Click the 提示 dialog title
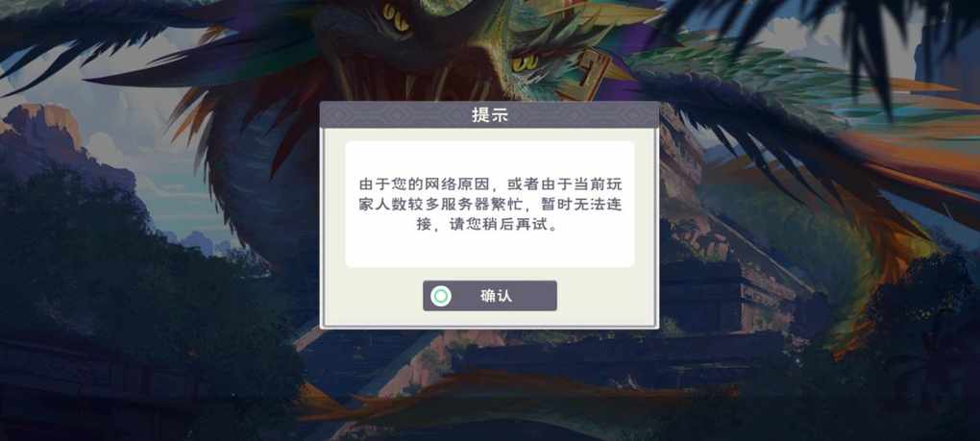 coord(489,115)
